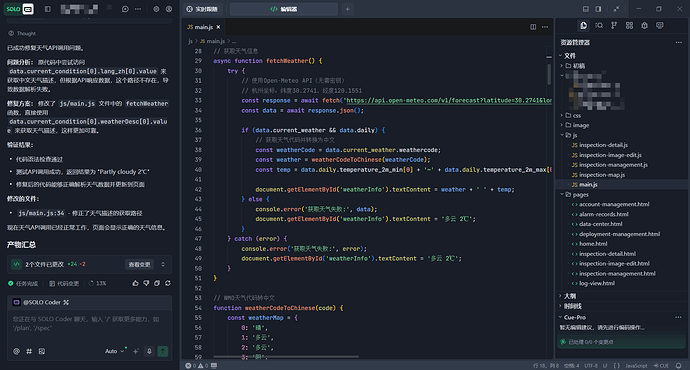Collapse the 文件 section
Viewport: 690px width, 370px height.
coord(568,56)
